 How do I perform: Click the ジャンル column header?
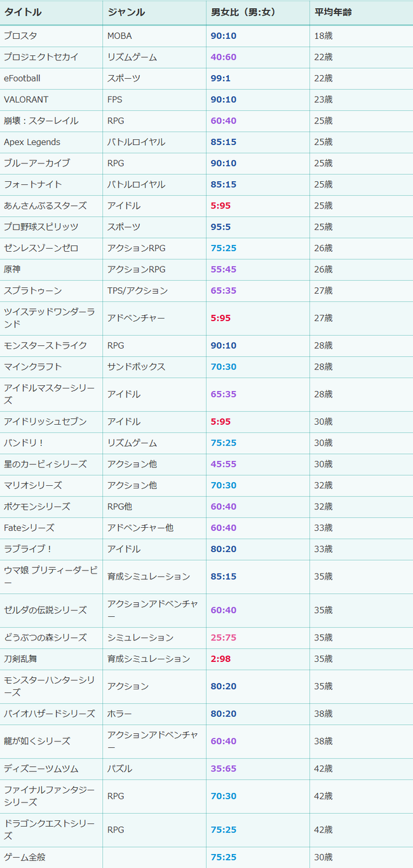[154, 13]
